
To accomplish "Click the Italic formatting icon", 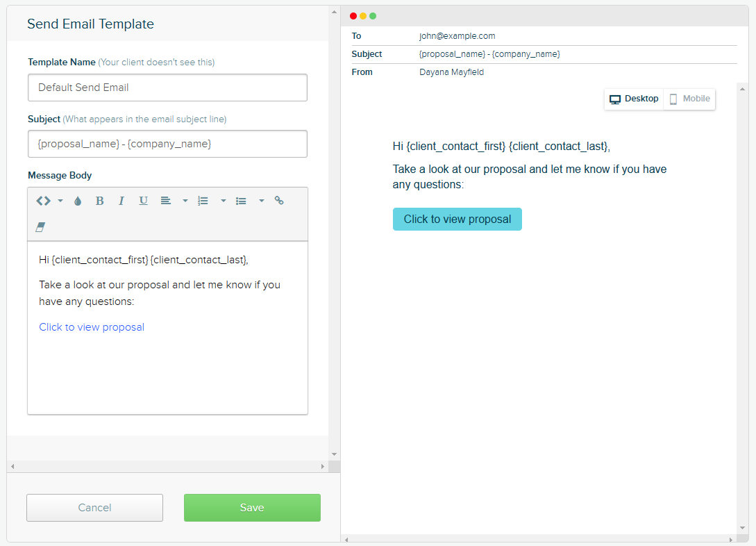I will (x=121, y=200).
